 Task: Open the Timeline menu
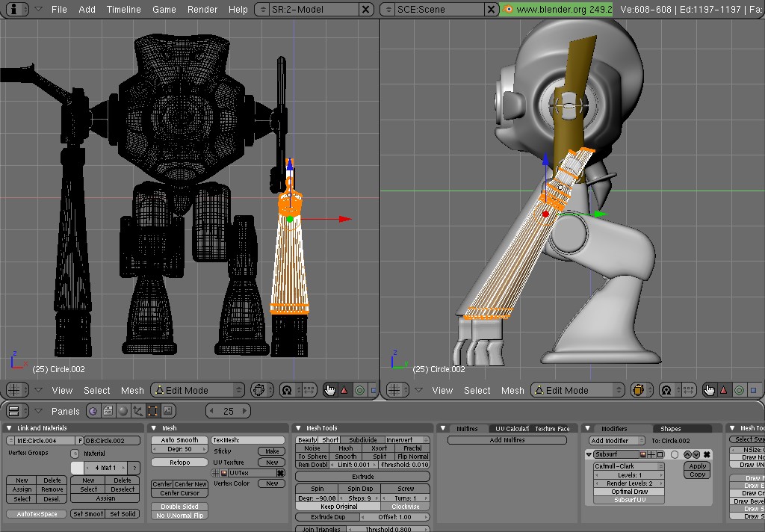123,9
